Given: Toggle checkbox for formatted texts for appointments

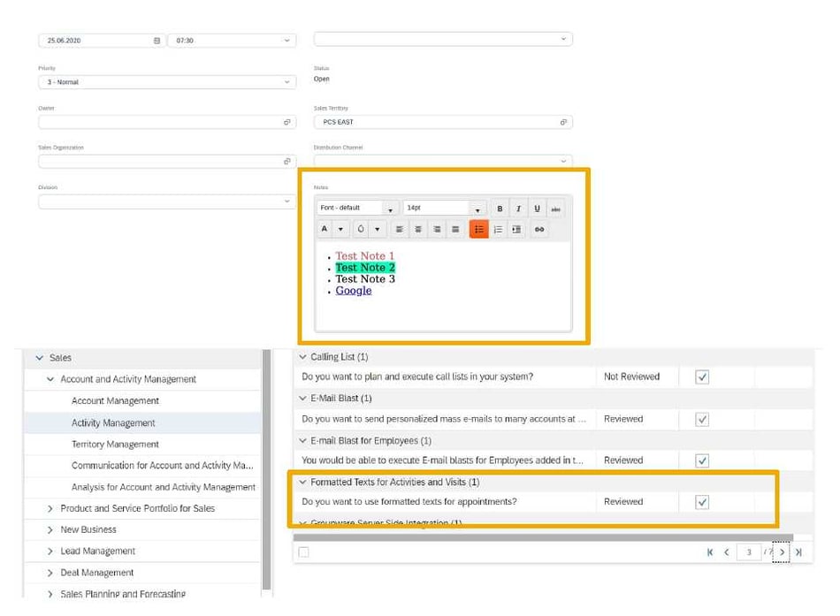Looking at the screenshot, I should click(x=702, y=502).
